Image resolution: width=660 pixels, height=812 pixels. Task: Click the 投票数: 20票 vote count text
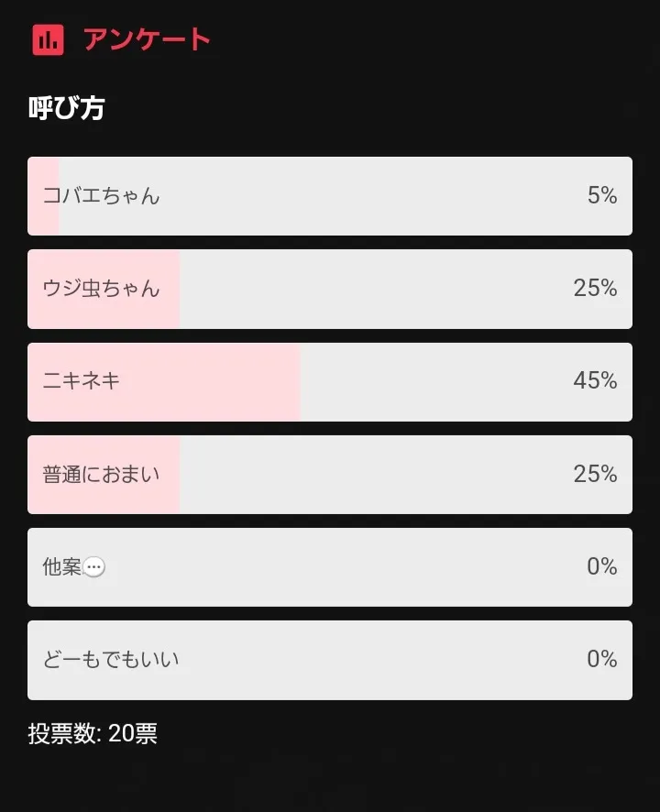coord(93,734)
